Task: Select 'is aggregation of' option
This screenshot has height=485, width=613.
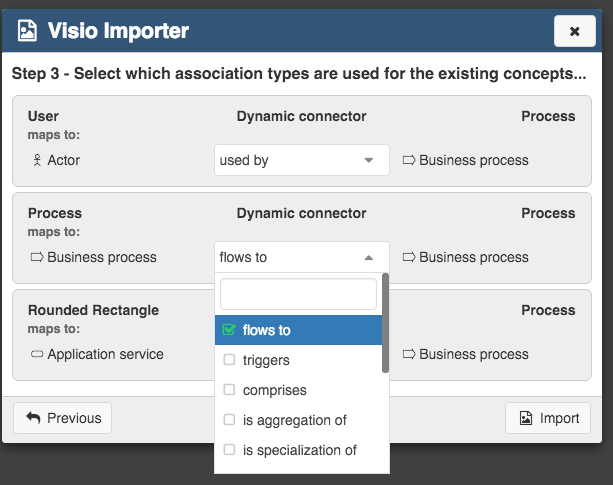Action: coord(294,420)
